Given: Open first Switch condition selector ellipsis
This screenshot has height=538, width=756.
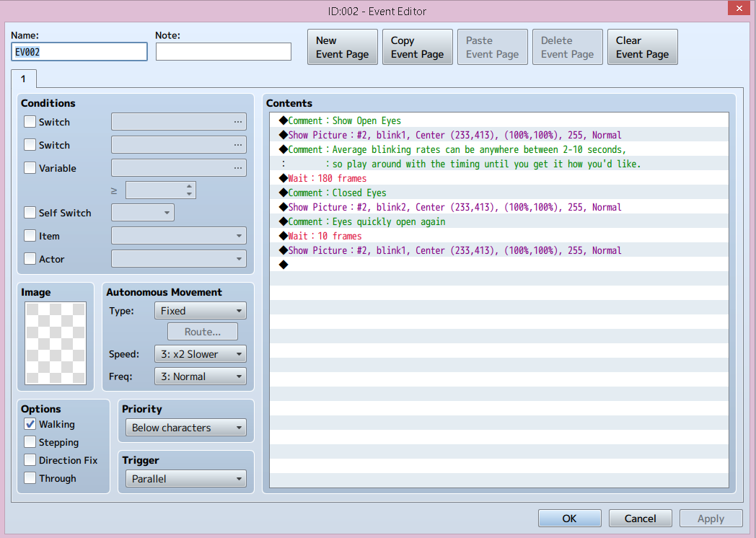Looking at the screenshot, I should (x=238, y=122).
